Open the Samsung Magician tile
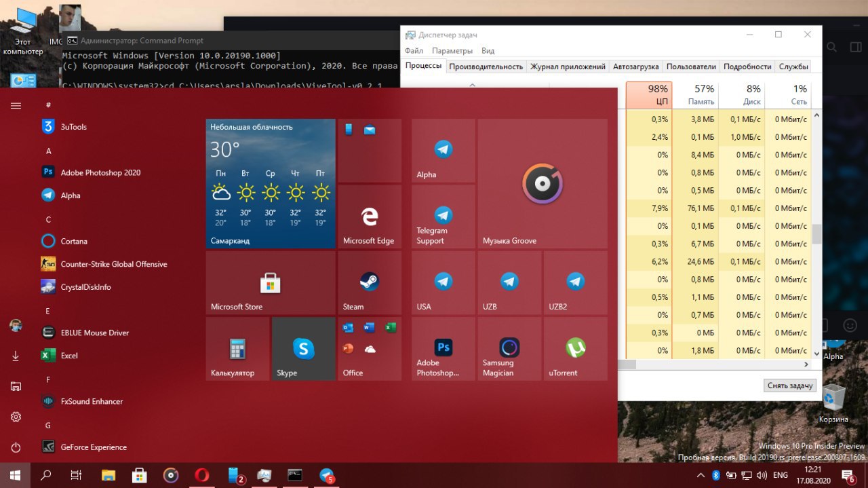The image size is (868, 488). point(509,348)
